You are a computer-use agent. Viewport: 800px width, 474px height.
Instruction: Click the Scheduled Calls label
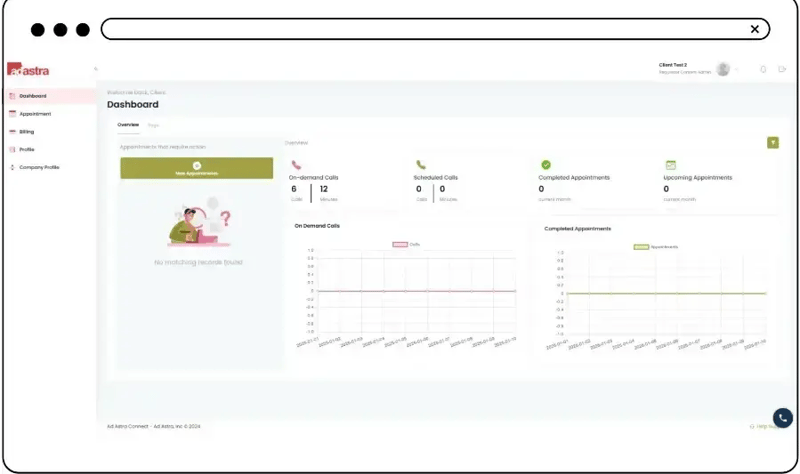pyautogui.click(x=435, y=178)
